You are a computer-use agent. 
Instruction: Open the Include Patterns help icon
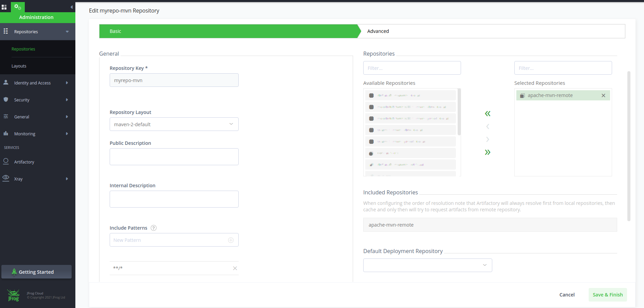pyautogui.click(x=153, y=228)
